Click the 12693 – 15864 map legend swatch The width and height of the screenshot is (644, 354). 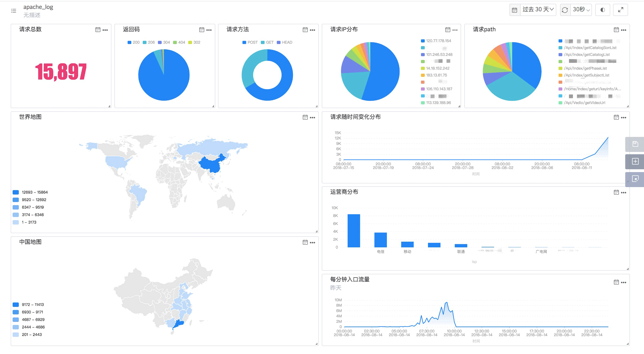click(16, 192)
